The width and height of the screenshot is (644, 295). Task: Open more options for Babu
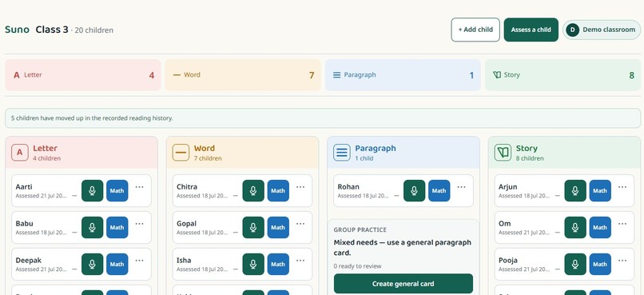click(x=140, y=224)
